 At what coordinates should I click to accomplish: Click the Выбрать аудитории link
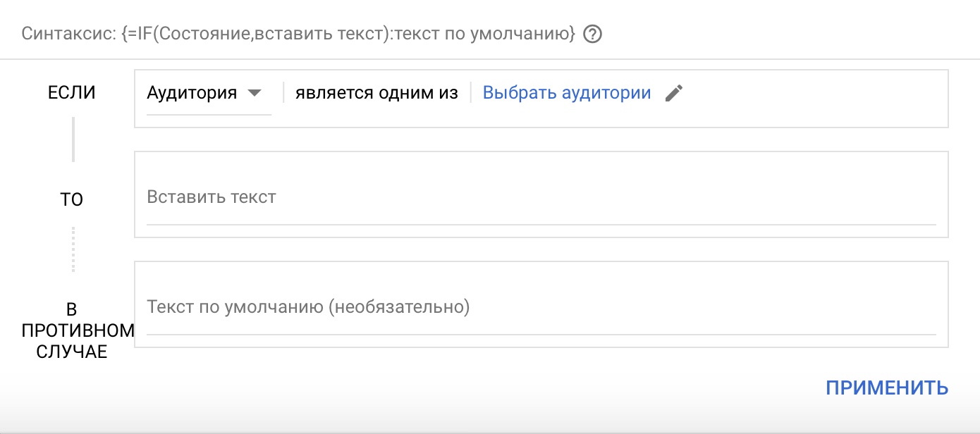pos(567,93)
